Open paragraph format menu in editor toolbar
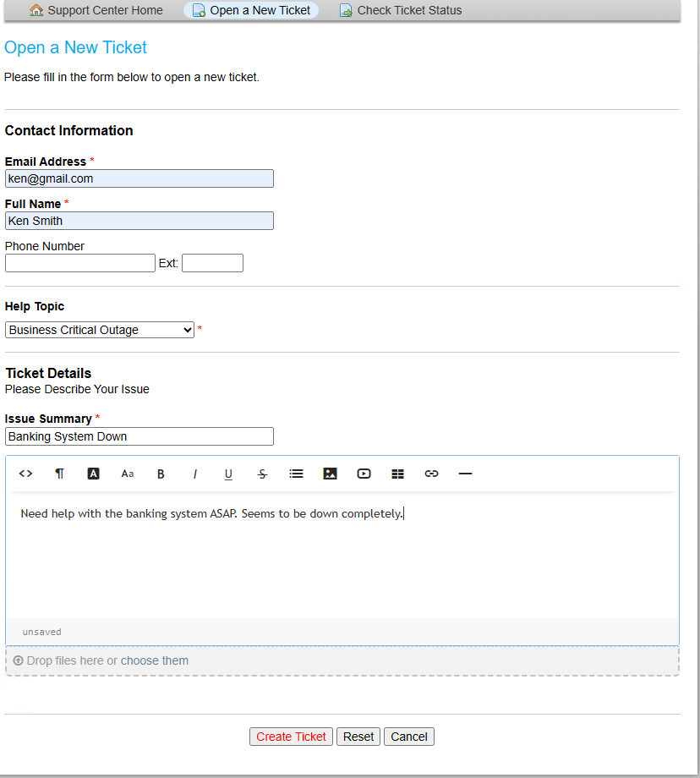The image size is (700, 778). click(x=59, y=474)
